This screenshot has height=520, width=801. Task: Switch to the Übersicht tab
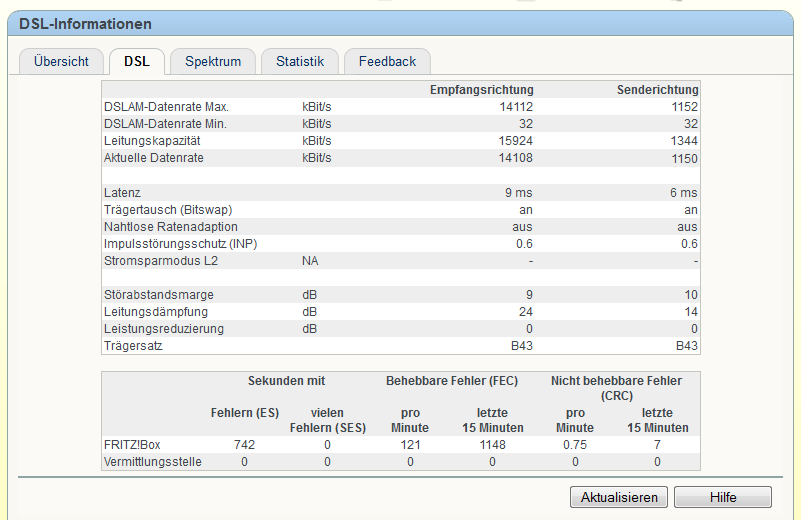(x=61, y=61)
